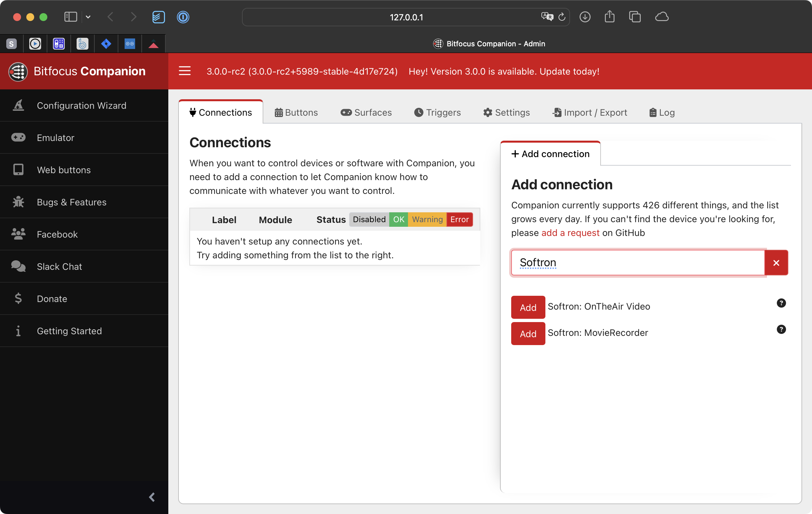Open the Configuration Wizard sidebar item
The image size is (812, 514).
click(x=84, y=105)
